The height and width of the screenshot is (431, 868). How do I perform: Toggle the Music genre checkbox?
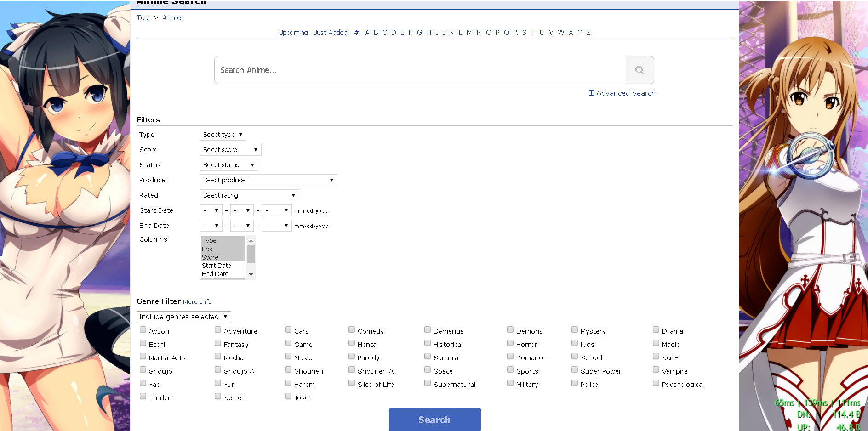(288, 357)
